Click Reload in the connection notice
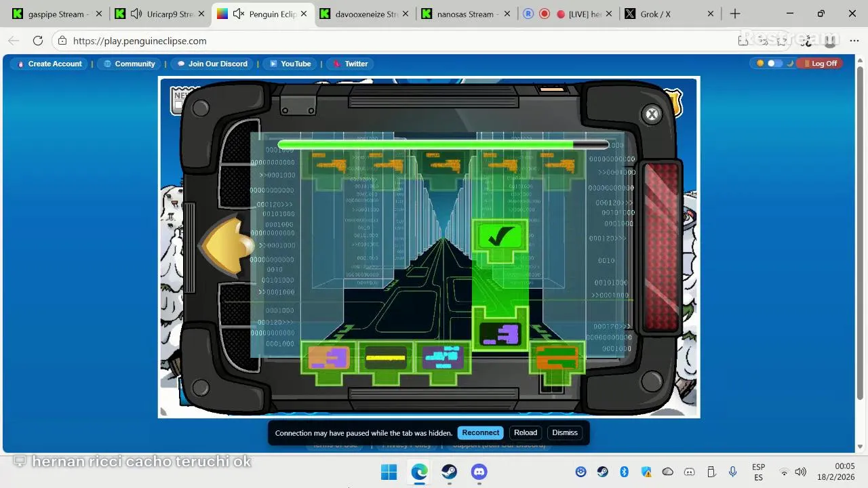868x488 pixels. [x=526, y=432]
